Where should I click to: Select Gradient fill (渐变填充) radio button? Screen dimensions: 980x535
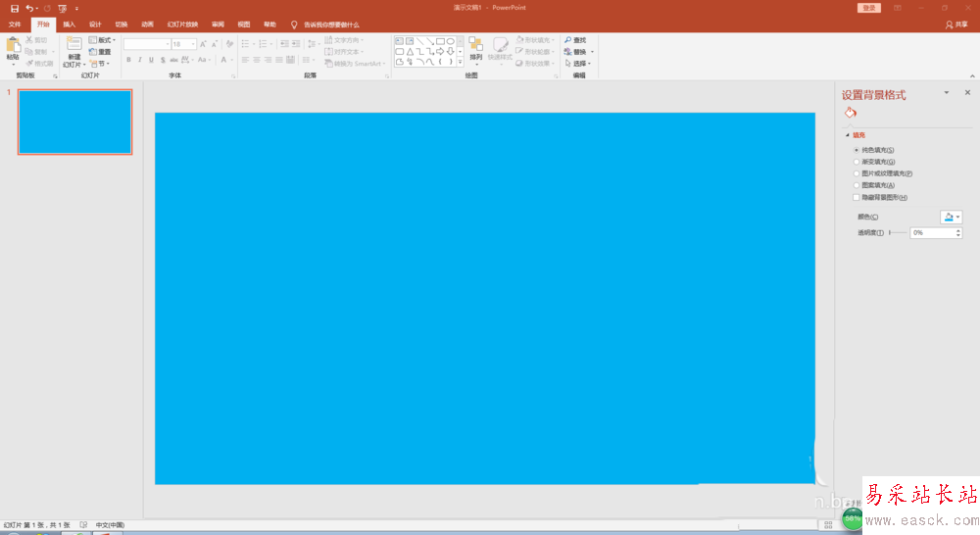click(857, 162)
